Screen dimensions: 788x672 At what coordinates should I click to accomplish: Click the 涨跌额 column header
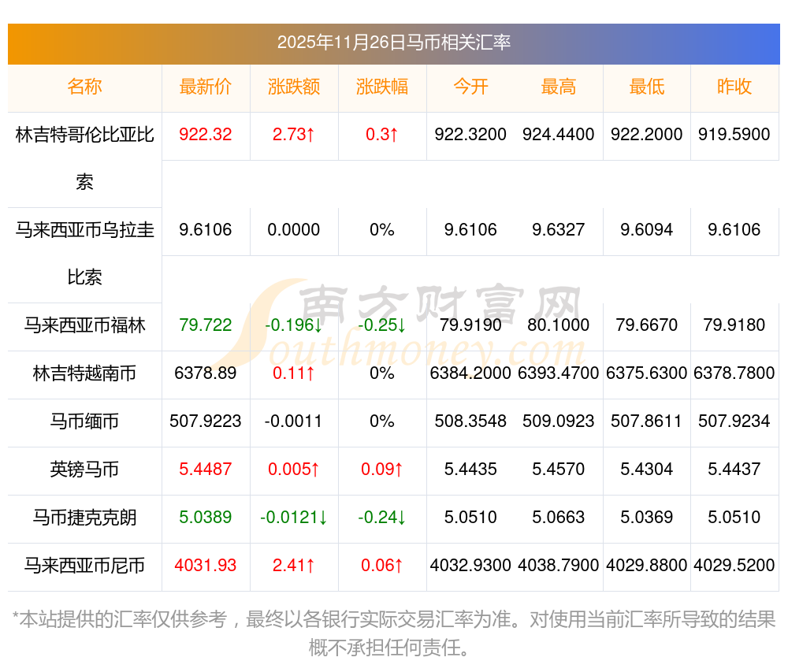[293, 87]
